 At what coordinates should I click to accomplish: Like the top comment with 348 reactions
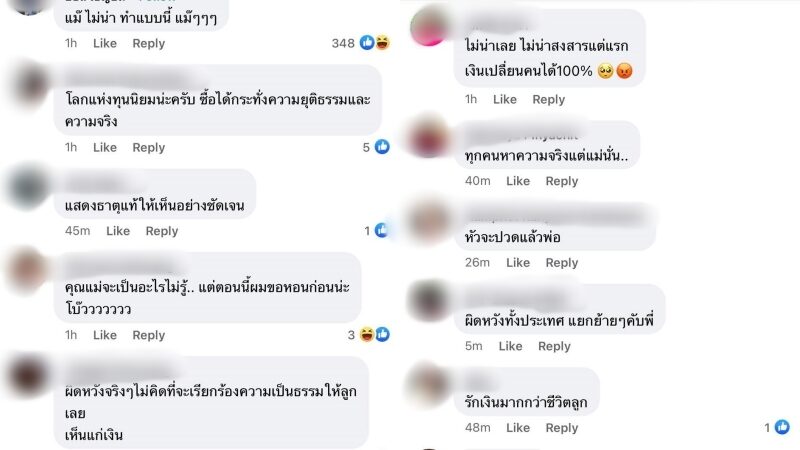(x=105, y=43)
